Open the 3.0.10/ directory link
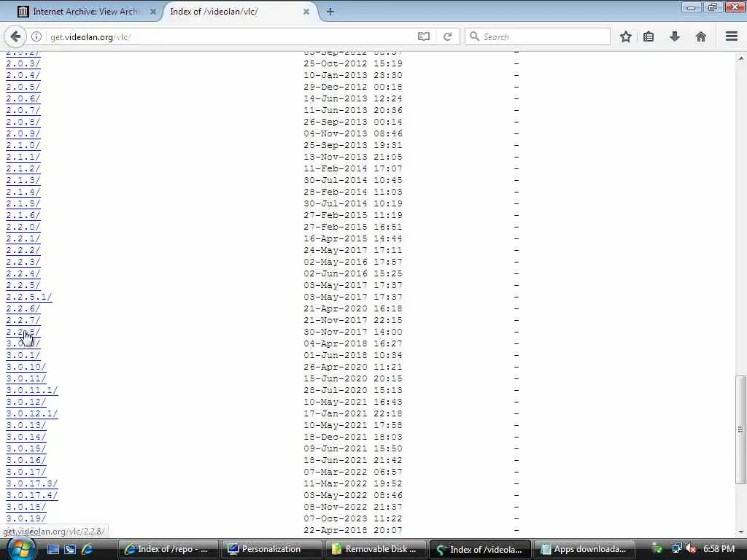The width and height of the screenshot is (747, 560). (x=26, y=367)
